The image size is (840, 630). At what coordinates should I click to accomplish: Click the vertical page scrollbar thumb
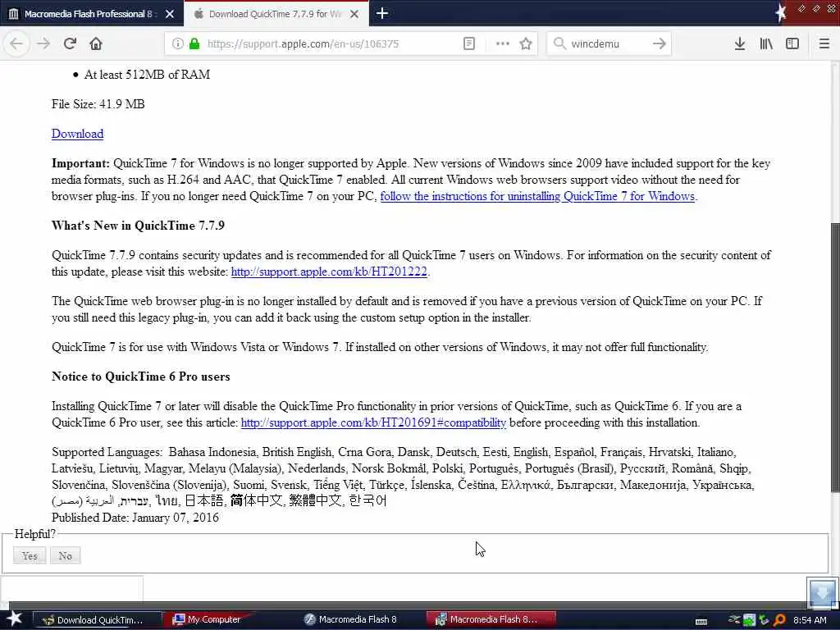click(x=834, y=356)
